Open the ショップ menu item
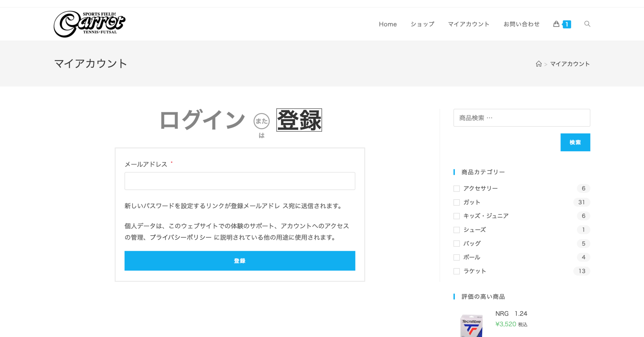This screenshot has height=337, width=644. click(422, 24)
